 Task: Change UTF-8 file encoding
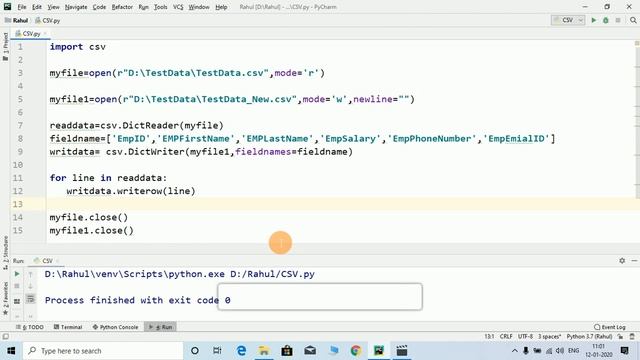click(525, 337)
